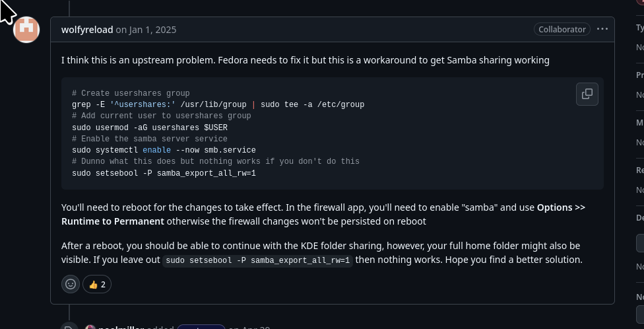Click the Collaborator badge

[x=562, y=29]
